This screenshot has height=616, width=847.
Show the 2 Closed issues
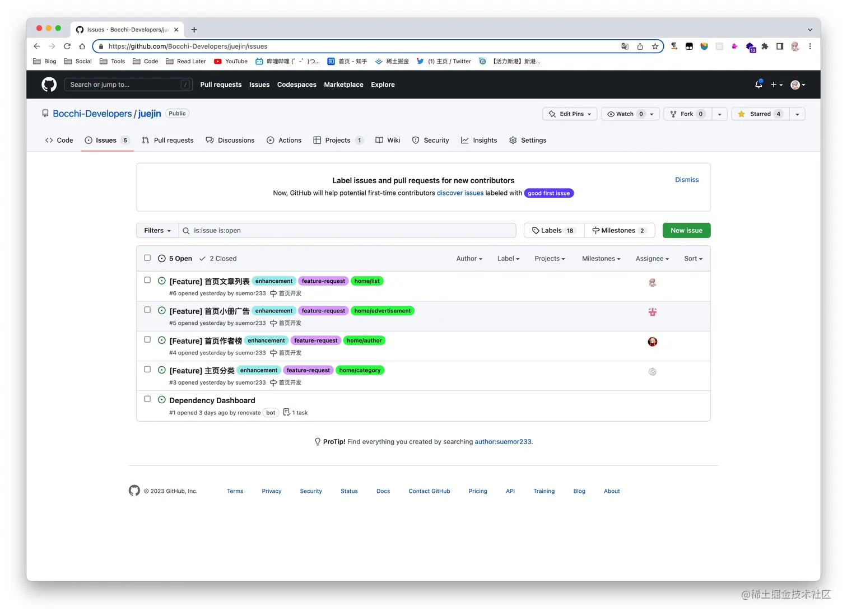click(218, 259)
